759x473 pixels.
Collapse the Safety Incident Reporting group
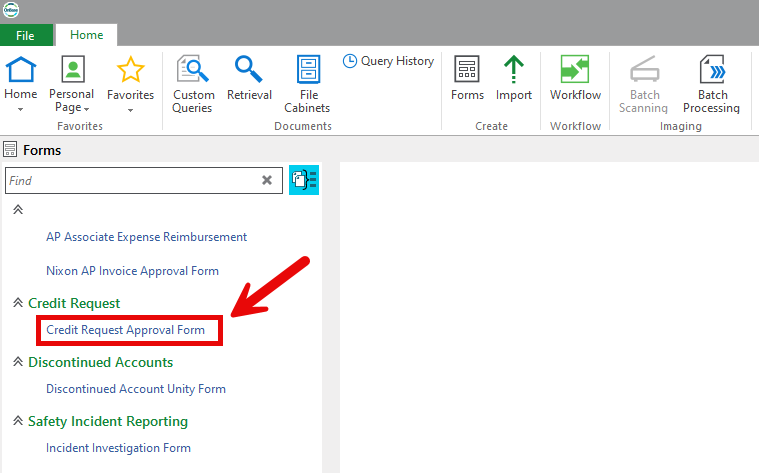pyautogui.click(x=17, y=421)
